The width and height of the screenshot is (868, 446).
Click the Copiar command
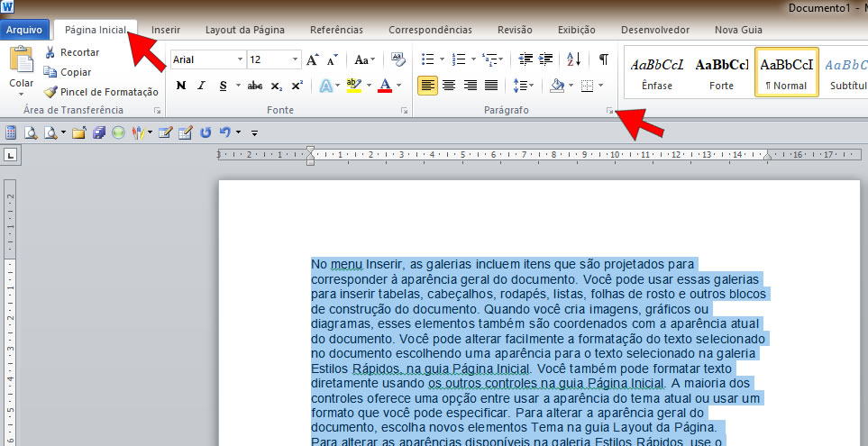click(68, 72)
